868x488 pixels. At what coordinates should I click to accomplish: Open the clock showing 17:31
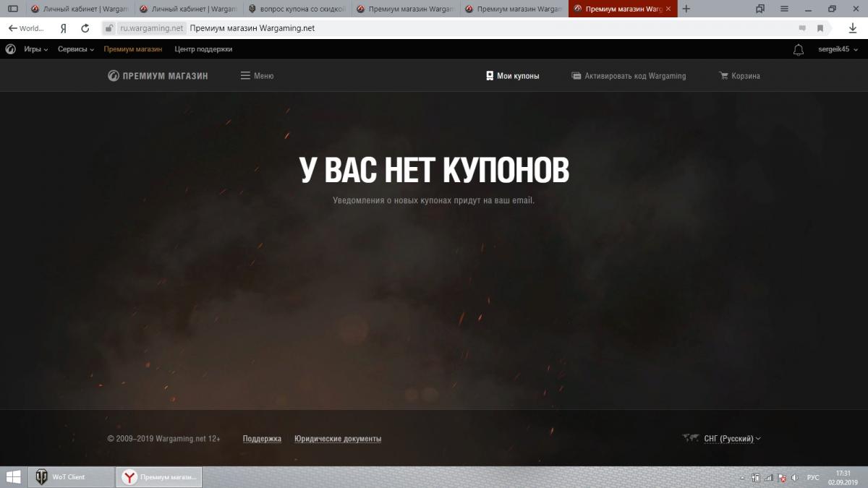(x=843, y=477)
